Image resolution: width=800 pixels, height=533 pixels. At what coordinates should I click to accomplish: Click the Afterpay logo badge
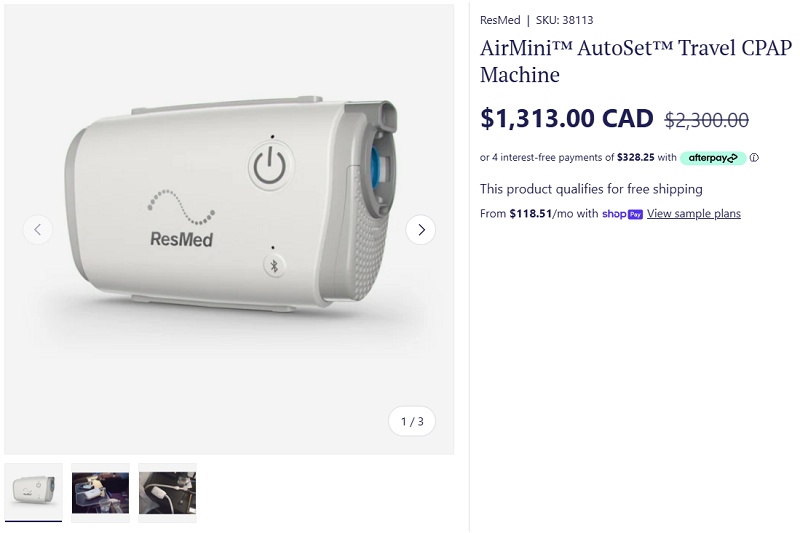712,158
